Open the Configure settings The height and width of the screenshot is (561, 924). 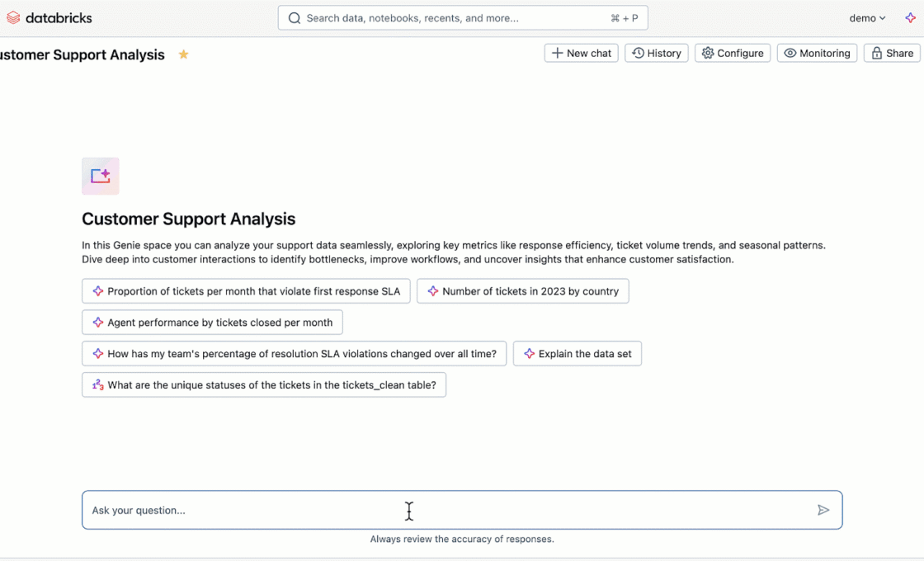click(x=732, y=53)
